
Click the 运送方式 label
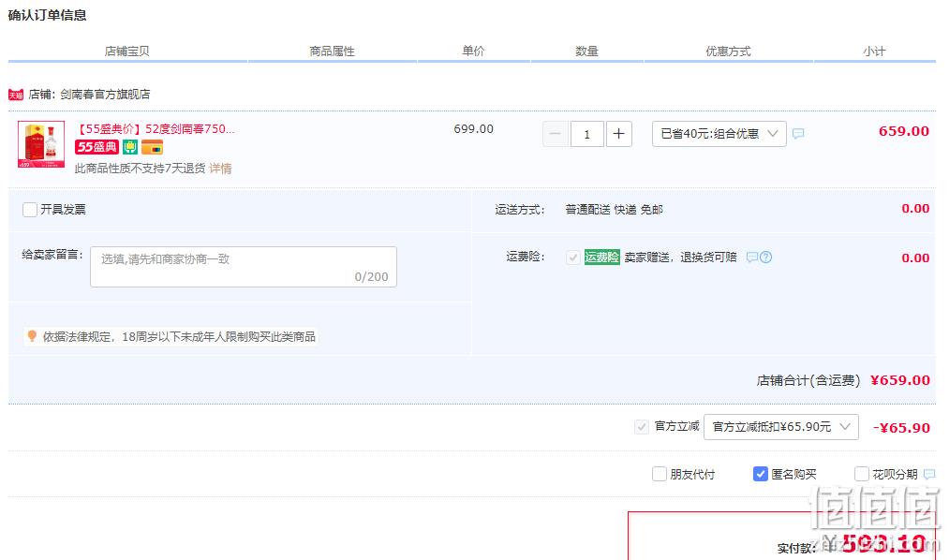coord(520,210)
